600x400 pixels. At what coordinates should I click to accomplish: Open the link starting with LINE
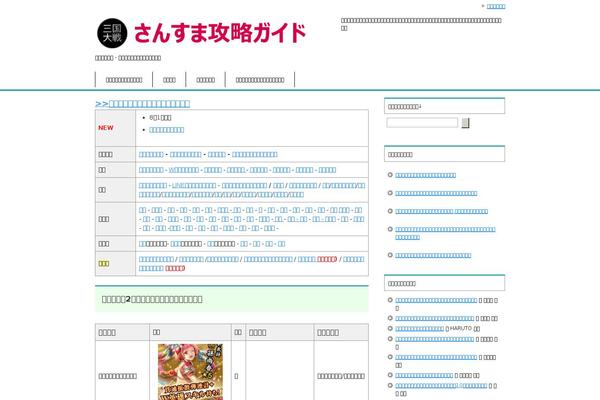pos(194,185)
